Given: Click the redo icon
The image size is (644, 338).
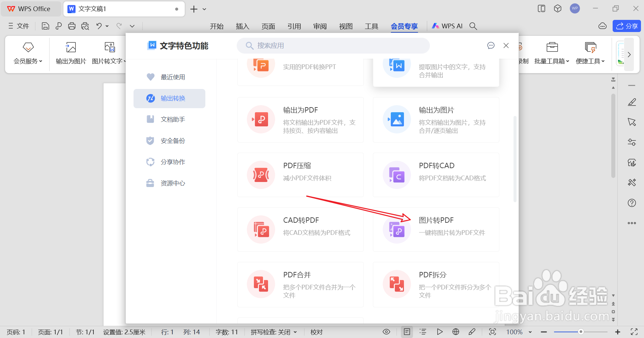Looking at the screenshot, I should click(x=119, y=26).
